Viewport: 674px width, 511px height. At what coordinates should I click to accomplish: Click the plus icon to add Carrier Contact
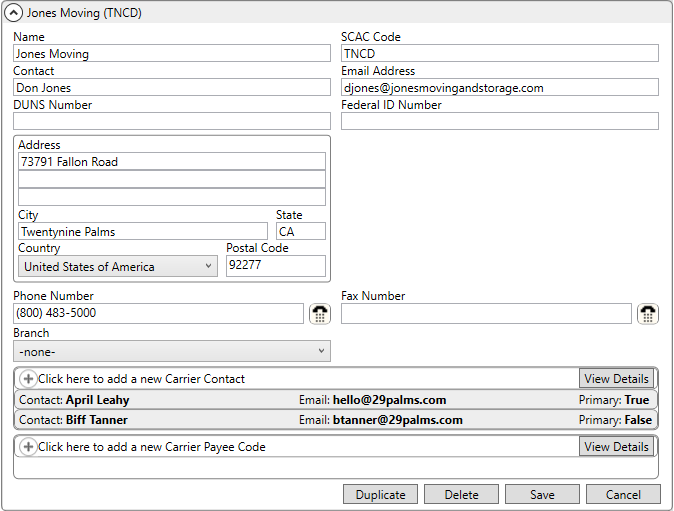pos(28,379)
